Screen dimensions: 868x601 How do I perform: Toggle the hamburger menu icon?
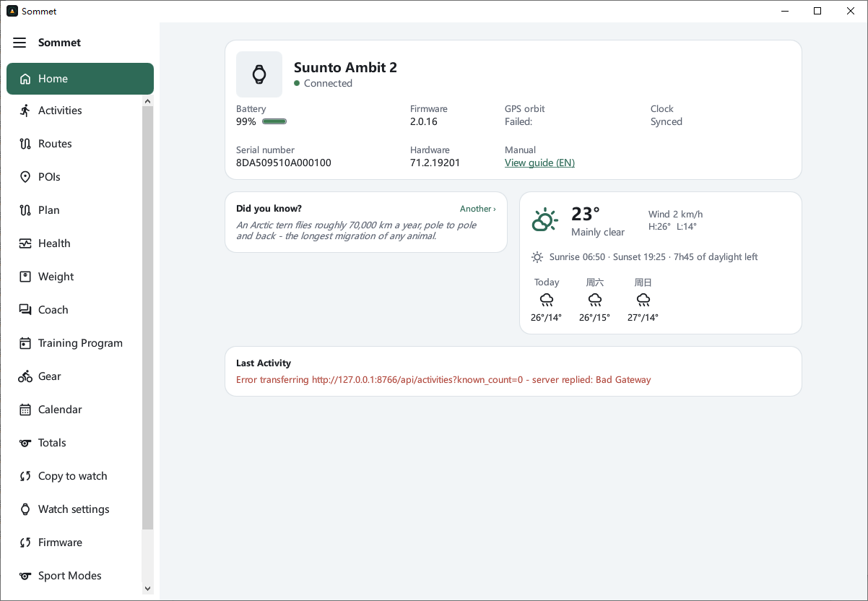point(19,43)
